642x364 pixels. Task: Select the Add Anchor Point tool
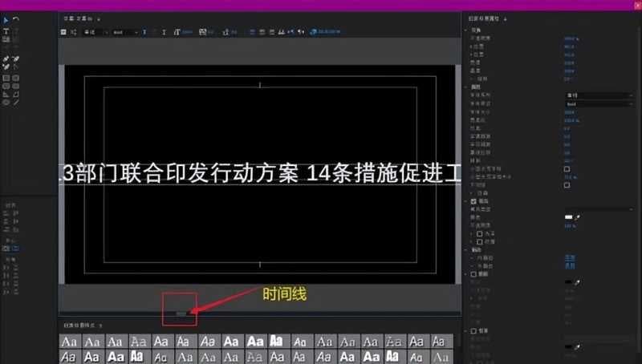click(x=6, y=67)
